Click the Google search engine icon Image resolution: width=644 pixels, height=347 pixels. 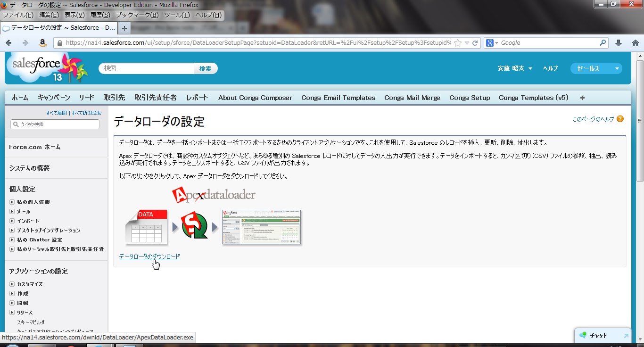pyautogui.click(x=490, y=43)
